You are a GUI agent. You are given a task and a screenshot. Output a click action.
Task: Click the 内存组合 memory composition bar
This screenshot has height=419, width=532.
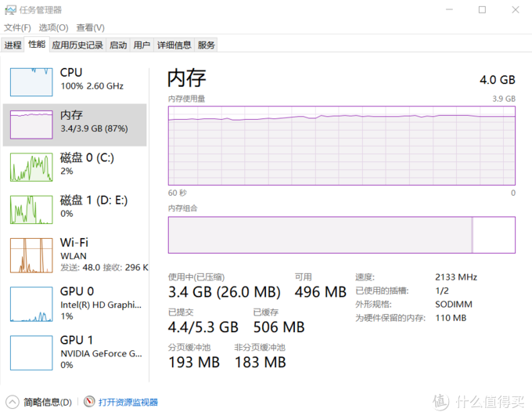coord(342,235)
